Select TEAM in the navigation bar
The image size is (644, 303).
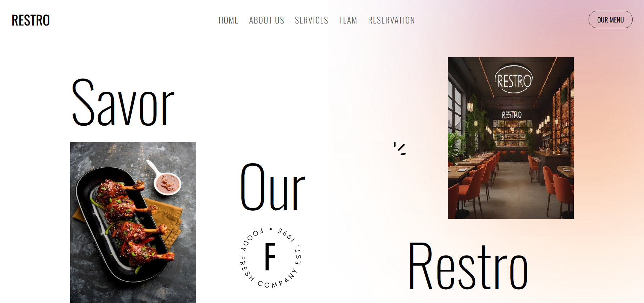point(348,20)
